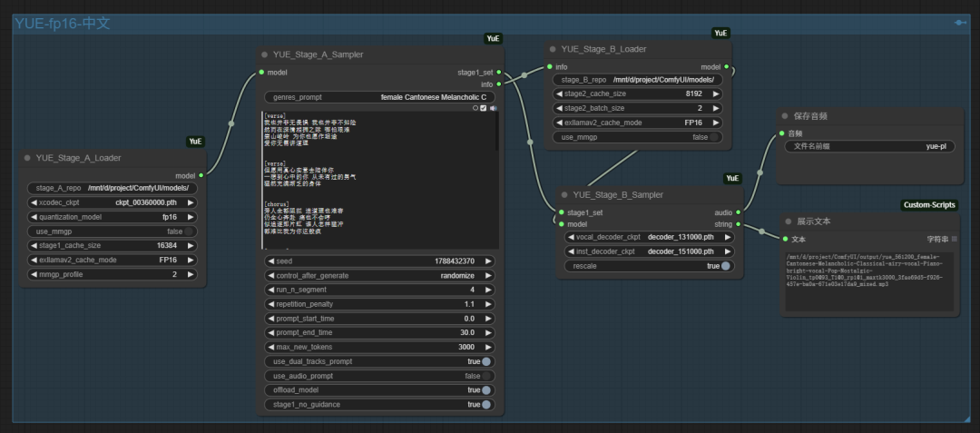Image resolution: width=980 pixels, height=433 pixels.
Task: Decrease stage2_cache_size with left arrow
Action: (558, 93)
